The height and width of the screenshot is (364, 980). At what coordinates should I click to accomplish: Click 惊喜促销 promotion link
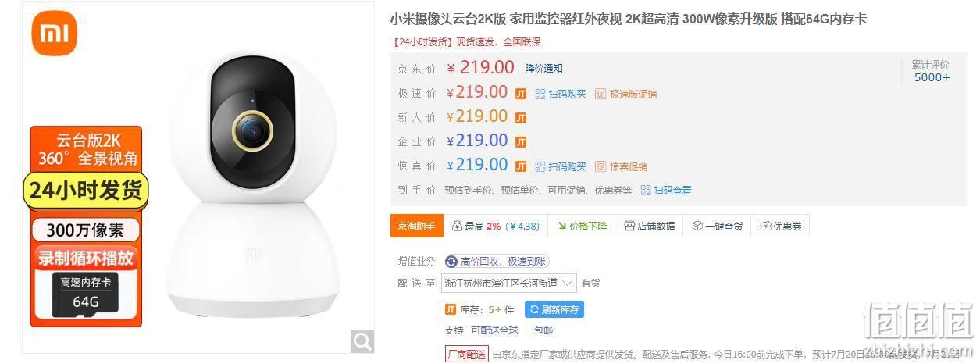pos(622,166)
